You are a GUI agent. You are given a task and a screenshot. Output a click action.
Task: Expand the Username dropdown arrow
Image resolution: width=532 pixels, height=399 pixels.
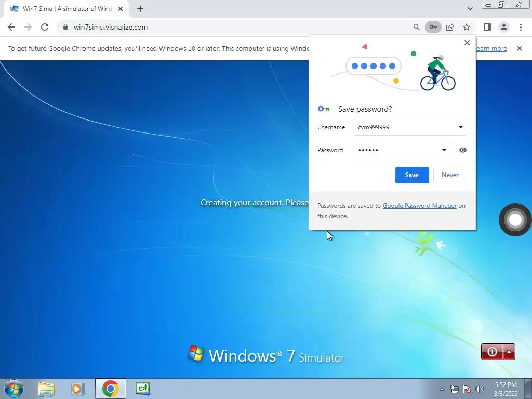(460, 127)
